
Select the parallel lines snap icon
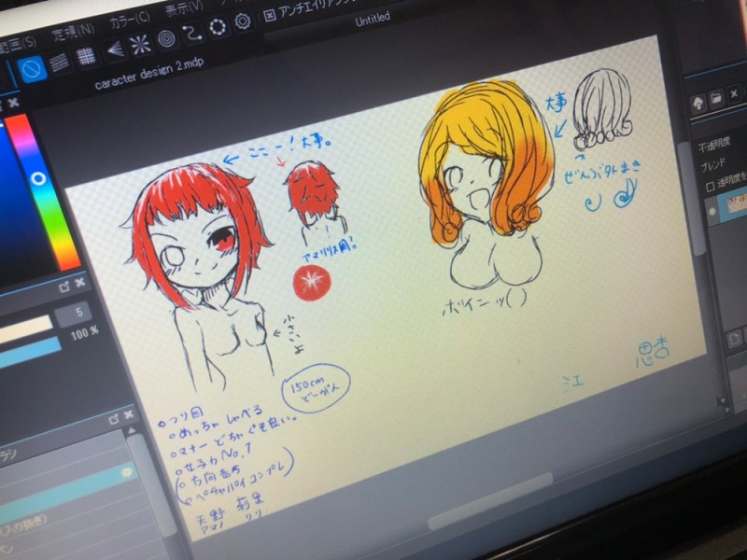(60, 62)
